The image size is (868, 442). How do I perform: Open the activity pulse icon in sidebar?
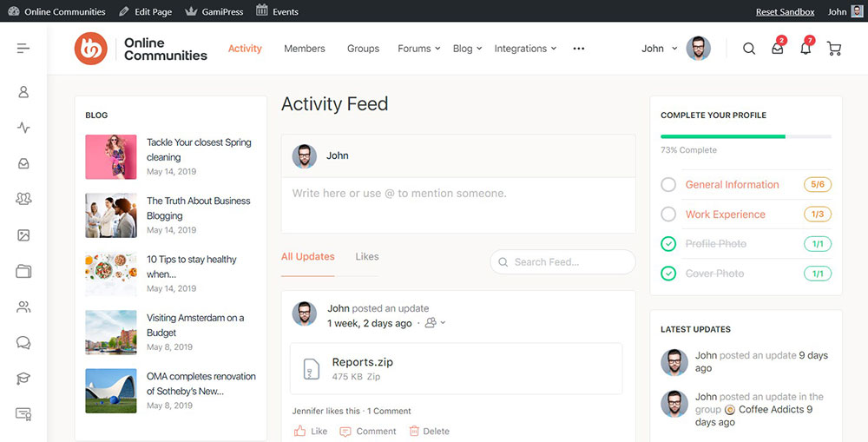point(23,128)
